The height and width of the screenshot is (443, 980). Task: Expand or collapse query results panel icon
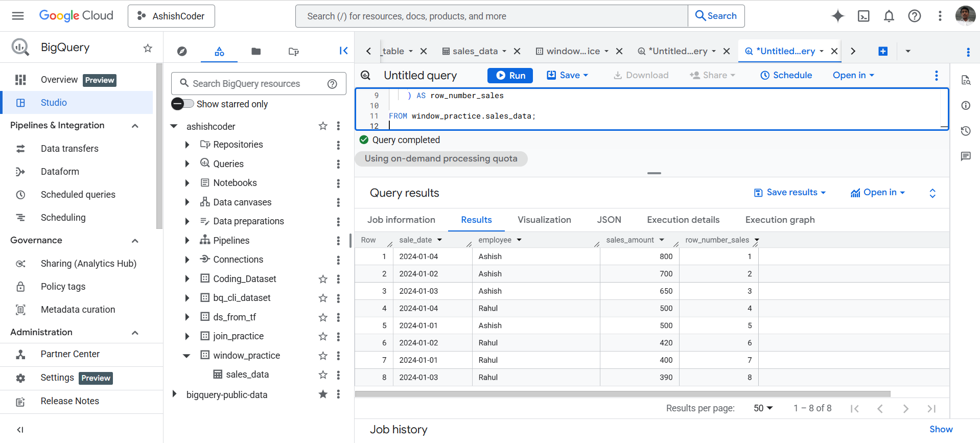(x=932, y=193)
